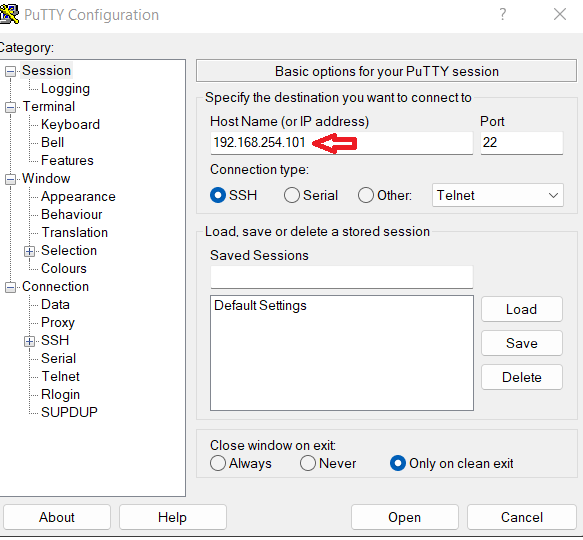Collapse the Window tree node
583x540 pixels.
pos(10,180)
